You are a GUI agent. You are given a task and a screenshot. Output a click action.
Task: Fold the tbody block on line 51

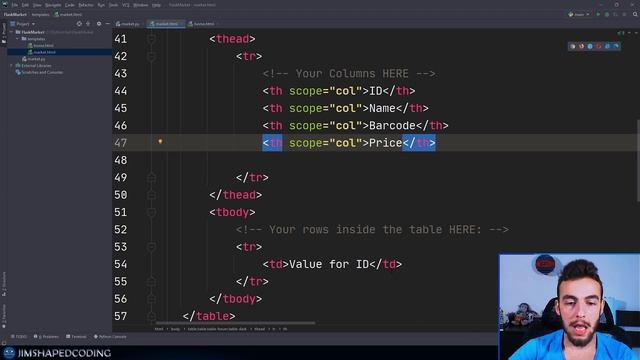pyautogui.click(x=151, y=212)
